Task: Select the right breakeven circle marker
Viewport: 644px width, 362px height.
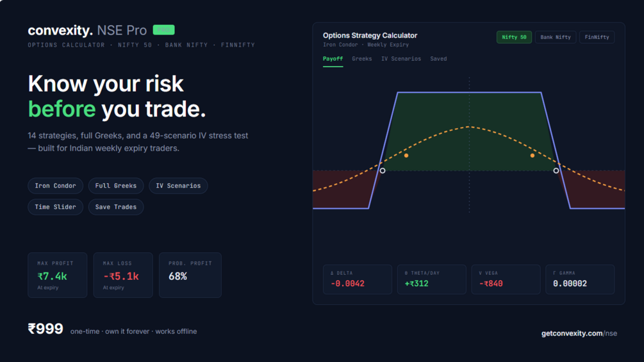Action: point(556,170)
